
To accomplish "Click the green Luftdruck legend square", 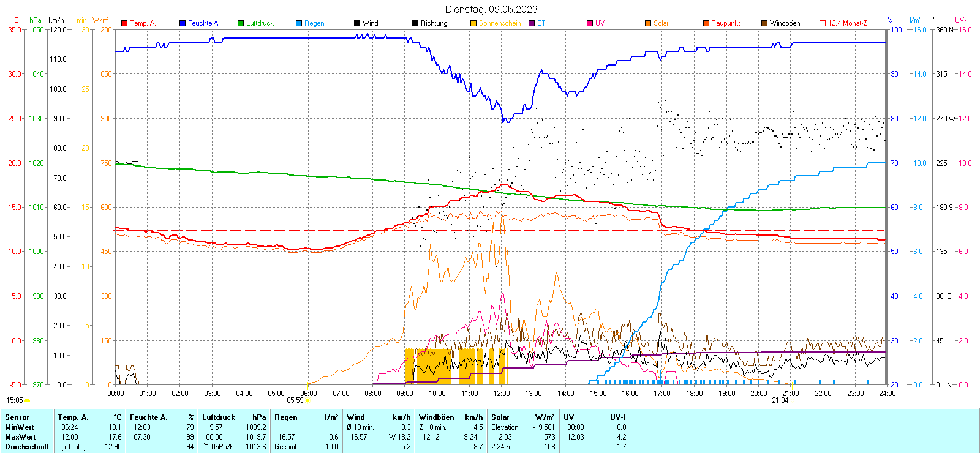I will tap(241, 23).
